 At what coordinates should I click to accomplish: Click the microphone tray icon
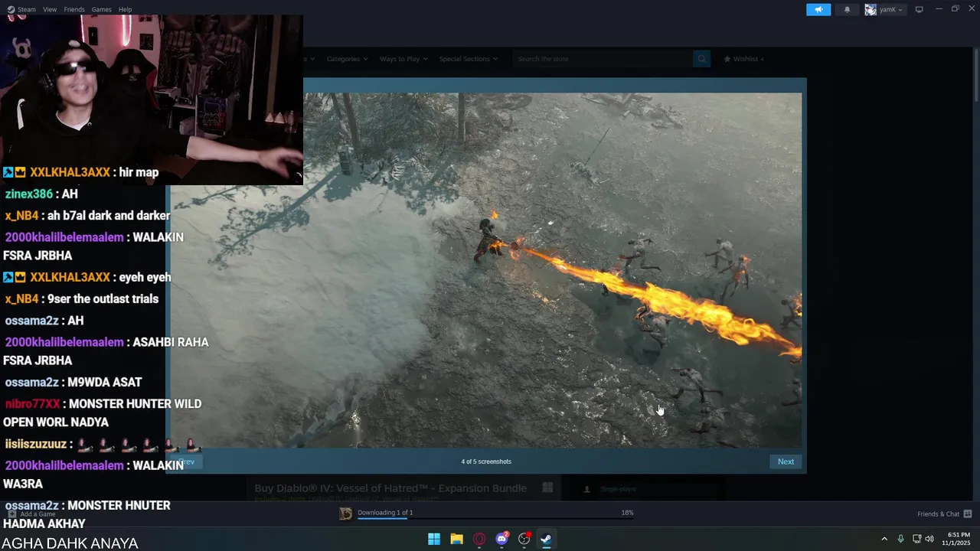pos(900,539)
